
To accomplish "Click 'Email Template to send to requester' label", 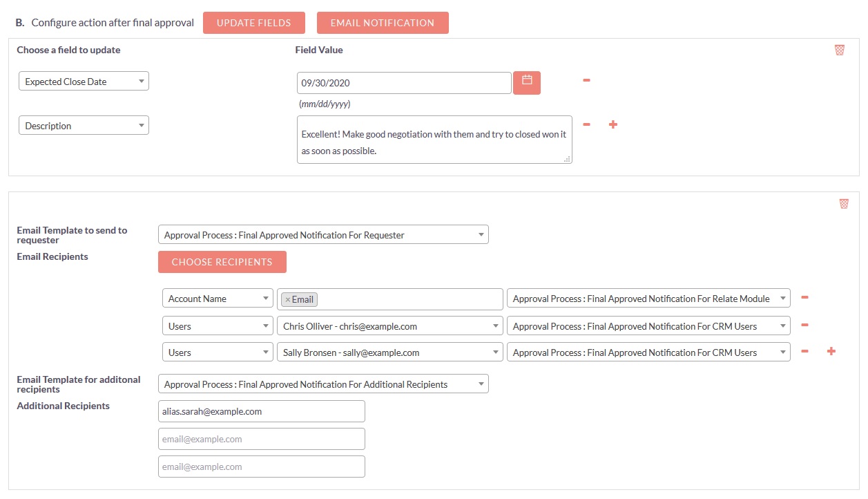I will (72, 235).
